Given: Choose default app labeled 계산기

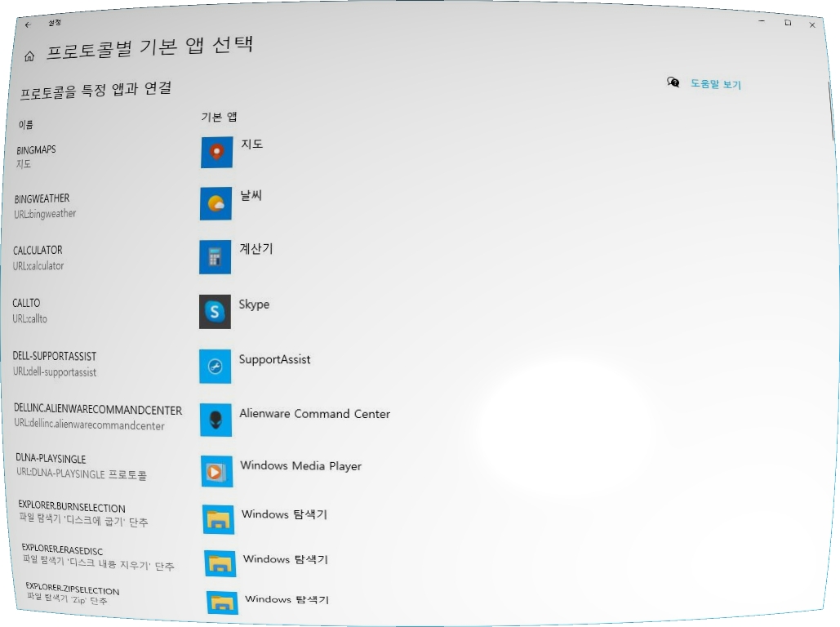Looking at the screenshot, I should click(256, 249).
